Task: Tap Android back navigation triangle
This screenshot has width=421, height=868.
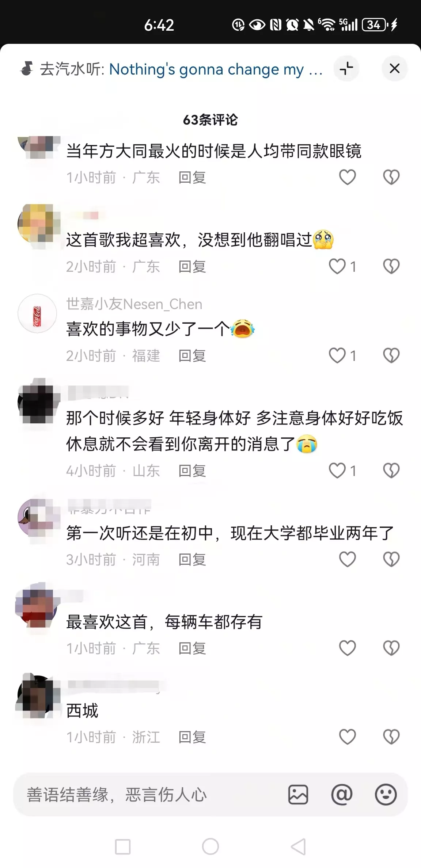Action: point(298,846)
